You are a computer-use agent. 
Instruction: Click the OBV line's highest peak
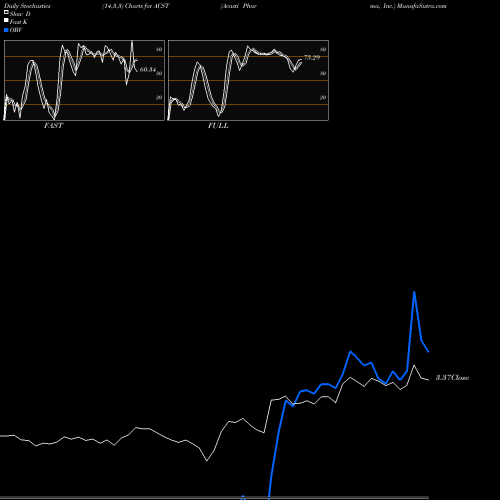[414, 292]
